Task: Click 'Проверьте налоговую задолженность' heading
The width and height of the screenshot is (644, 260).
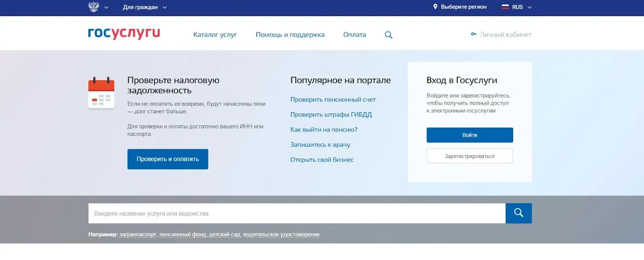Action: tap(173, 85)
